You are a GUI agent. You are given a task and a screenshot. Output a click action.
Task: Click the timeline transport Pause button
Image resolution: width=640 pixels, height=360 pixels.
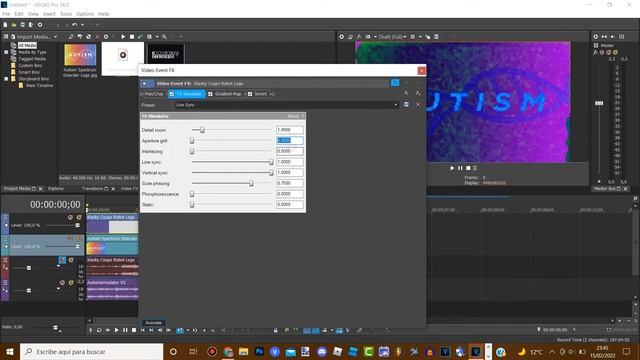pyautogui.click(x=125, y=330)
